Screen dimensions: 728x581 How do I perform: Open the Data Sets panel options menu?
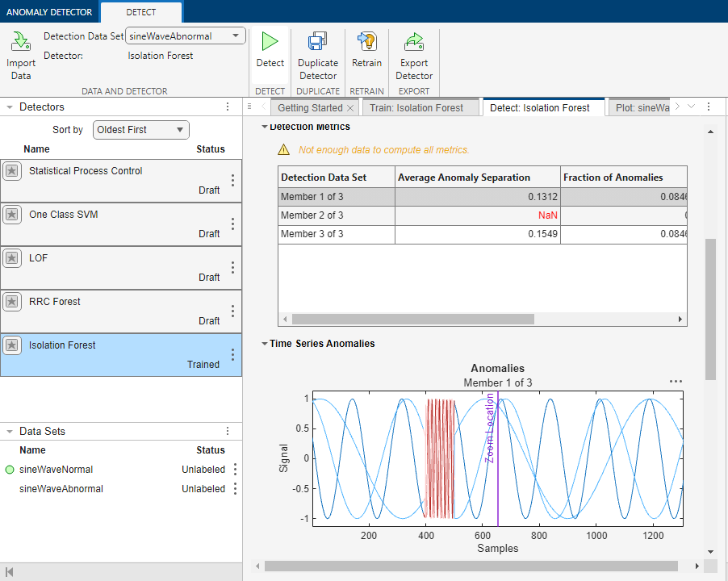tap(228, 431)
